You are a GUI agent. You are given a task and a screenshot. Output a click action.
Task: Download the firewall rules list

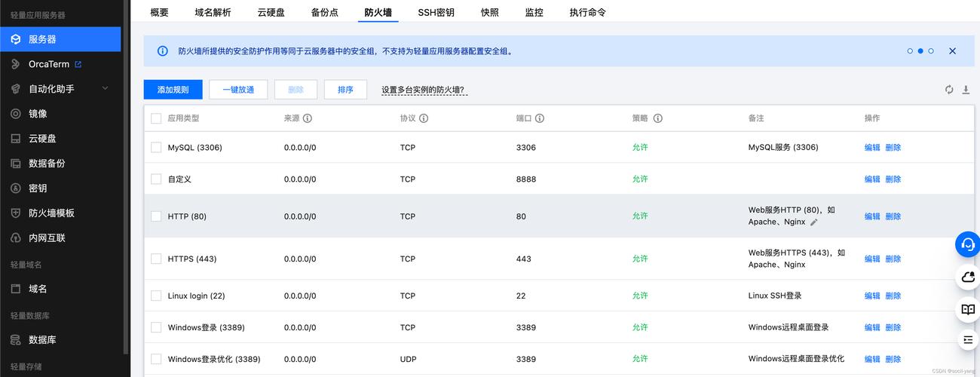tap(966, 90)
